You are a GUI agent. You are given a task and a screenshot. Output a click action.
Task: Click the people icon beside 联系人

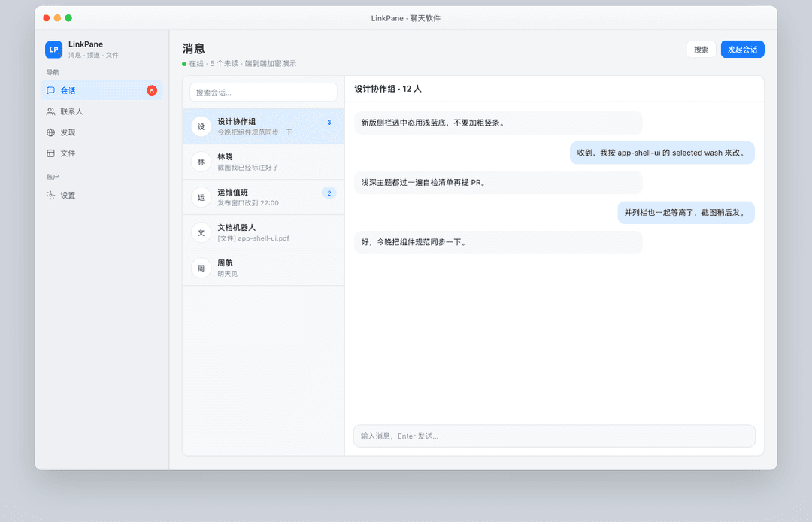51,111
